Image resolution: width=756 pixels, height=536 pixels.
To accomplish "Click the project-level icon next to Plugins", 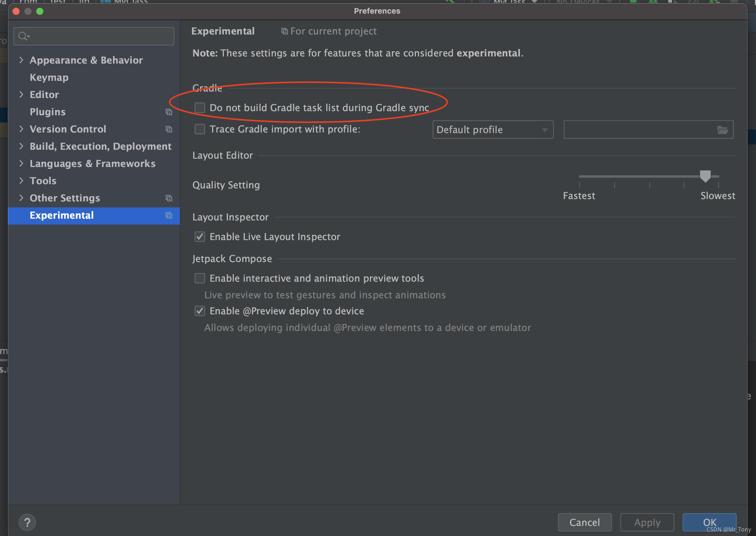I will pos(169,112).
